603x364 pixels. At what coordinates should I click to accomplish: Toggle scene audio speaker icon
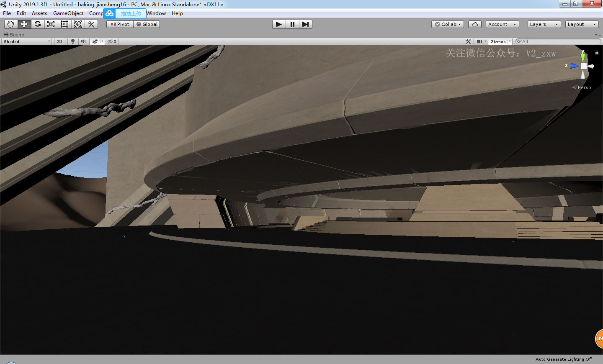84,41
